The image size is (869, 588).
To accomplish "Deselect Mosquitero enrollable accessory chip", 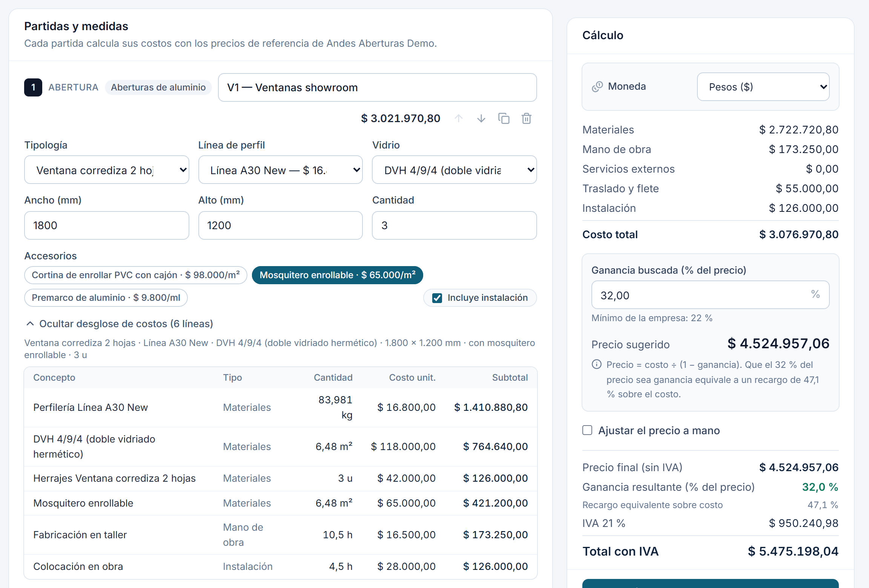I will [x=338, y=275].
